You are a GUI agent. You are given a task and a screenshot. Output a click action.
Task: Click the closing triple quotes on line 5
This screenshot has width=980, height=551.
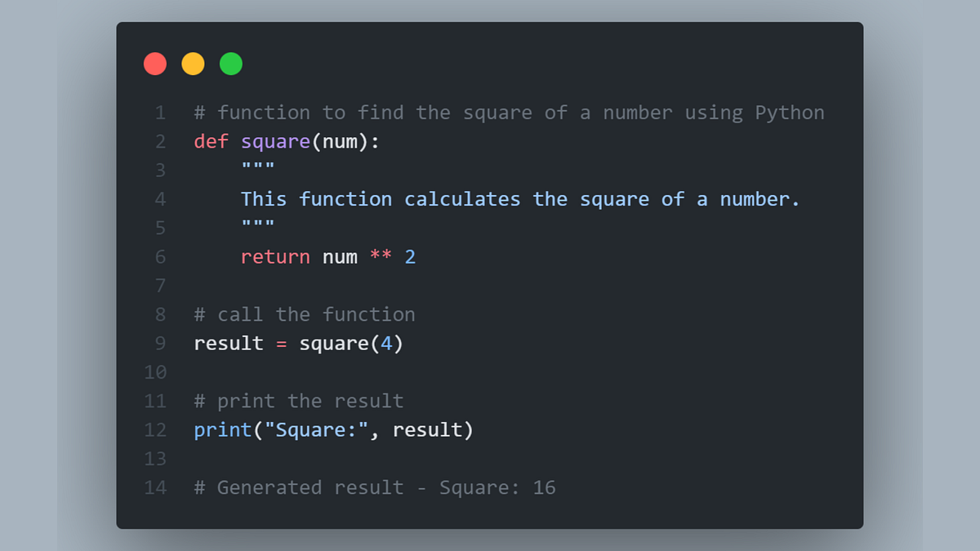[x=258, y=224]
